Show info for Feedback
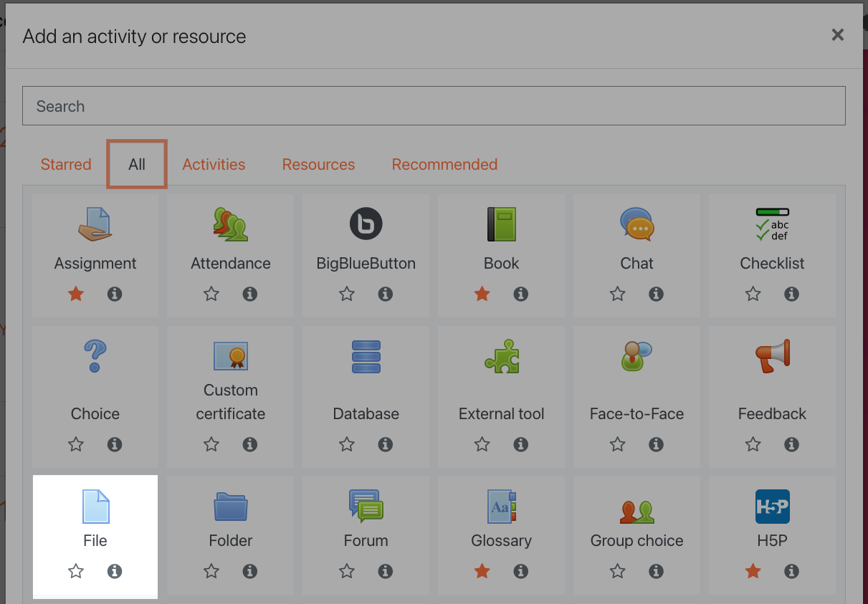This screenshot has height=604, width=868. (792, 444)
